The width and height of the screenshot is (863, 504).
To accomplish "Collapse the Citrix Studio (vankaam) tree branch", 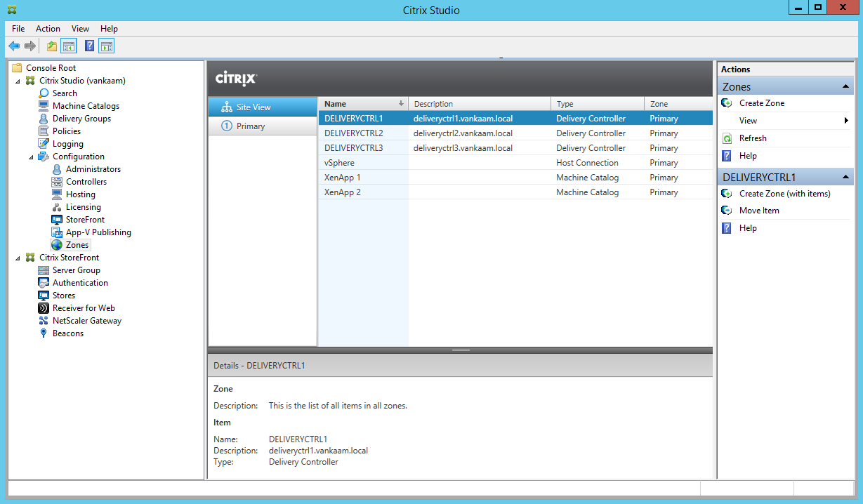I will click(x=18, y=81).
